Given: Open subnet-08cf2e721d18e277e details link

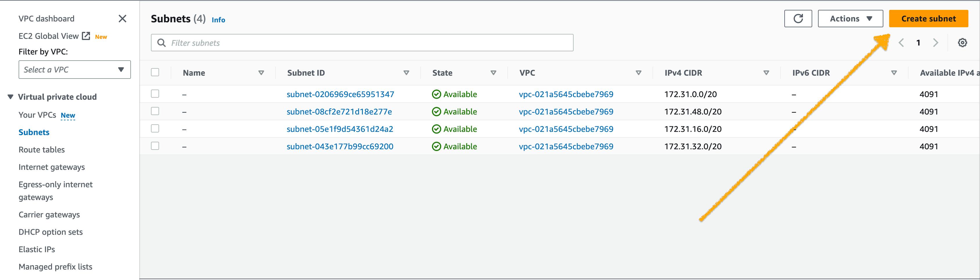Looking at the screenshot, I should coord(339,112).
